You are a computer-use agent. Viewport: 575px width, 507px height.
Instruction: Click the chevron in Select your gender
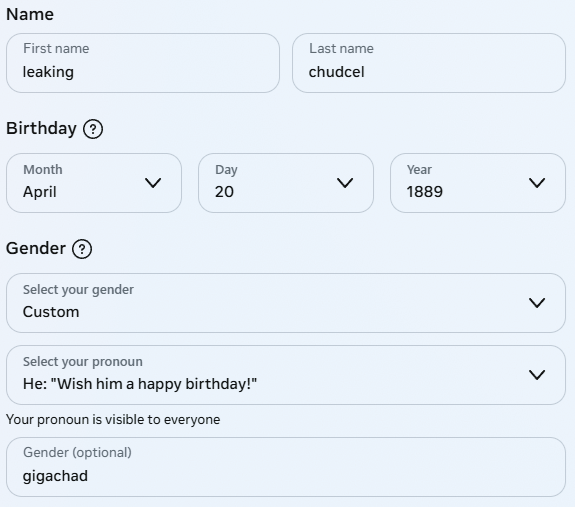[x=537, y=303]
